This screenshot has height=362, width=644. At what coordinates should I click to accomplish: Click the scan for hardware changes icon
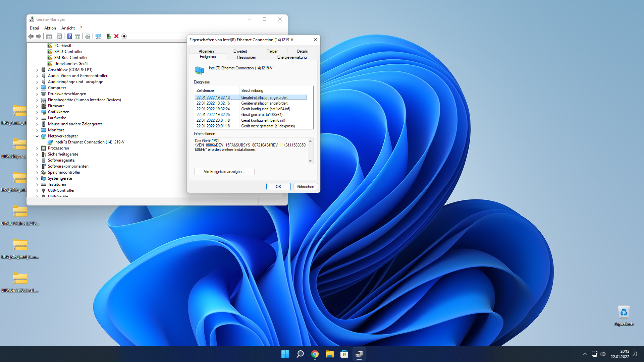(98, 36)
